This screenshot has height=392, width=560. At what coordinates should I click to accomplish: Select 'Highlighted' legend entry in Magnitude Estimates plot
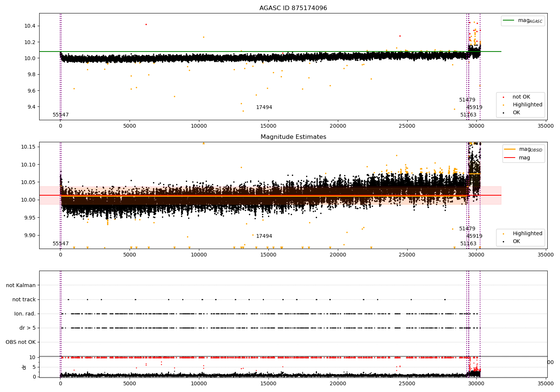[x=527, y=234]
